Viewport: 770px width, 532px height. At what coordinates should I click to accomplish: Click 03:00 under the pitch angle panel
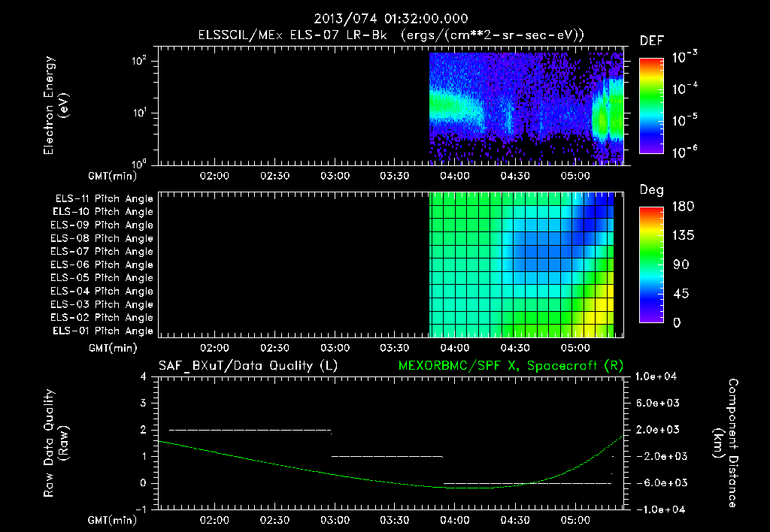pyautogui.click(x=335, y=348)
